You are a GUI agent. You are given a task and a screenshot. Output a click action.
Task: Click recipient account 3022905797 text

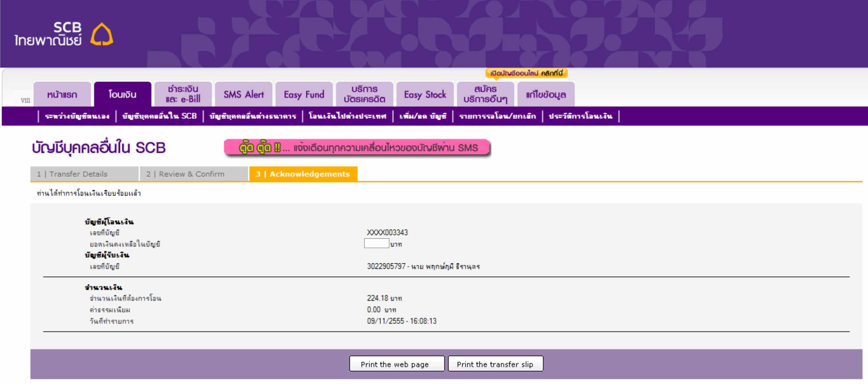tap(423, 266)
